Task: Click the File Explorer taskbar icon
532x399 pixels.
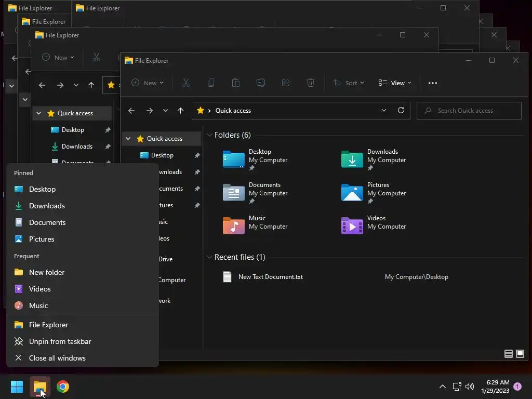Action: point(39,387)
